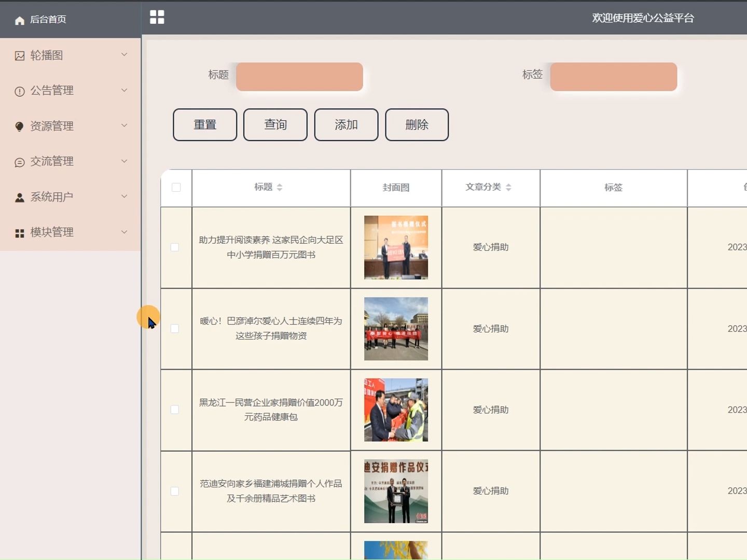Open the 系统用户 menu item
The height and width of the screenshot is (560, 747).
pyautogui.click(x=70, y=197)
